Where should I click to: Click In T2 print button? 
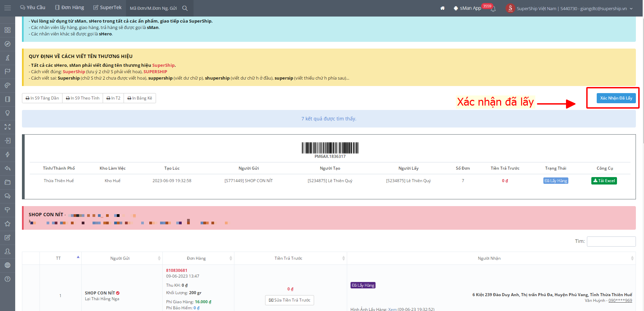(x=113, y=98)
